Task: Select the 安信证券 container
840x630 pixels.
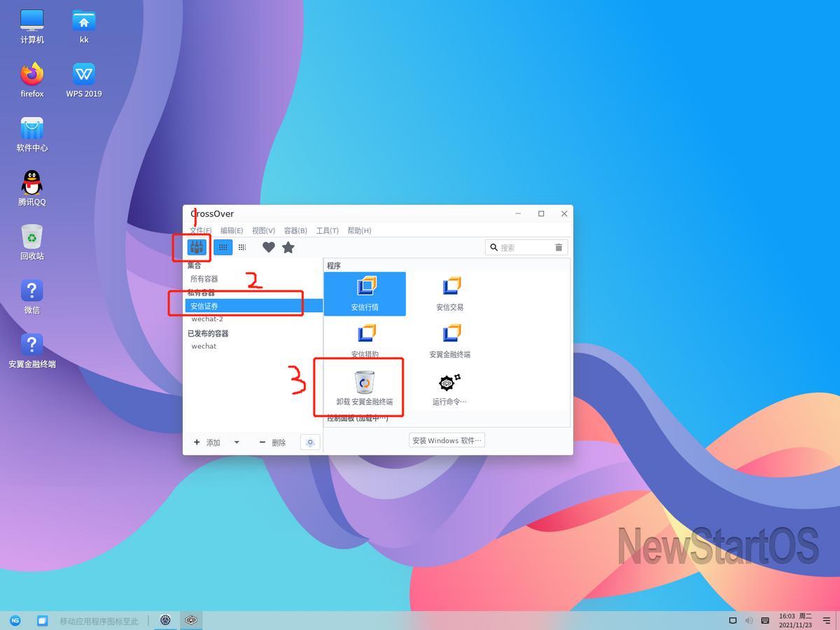Action: (x=253, y=306)
